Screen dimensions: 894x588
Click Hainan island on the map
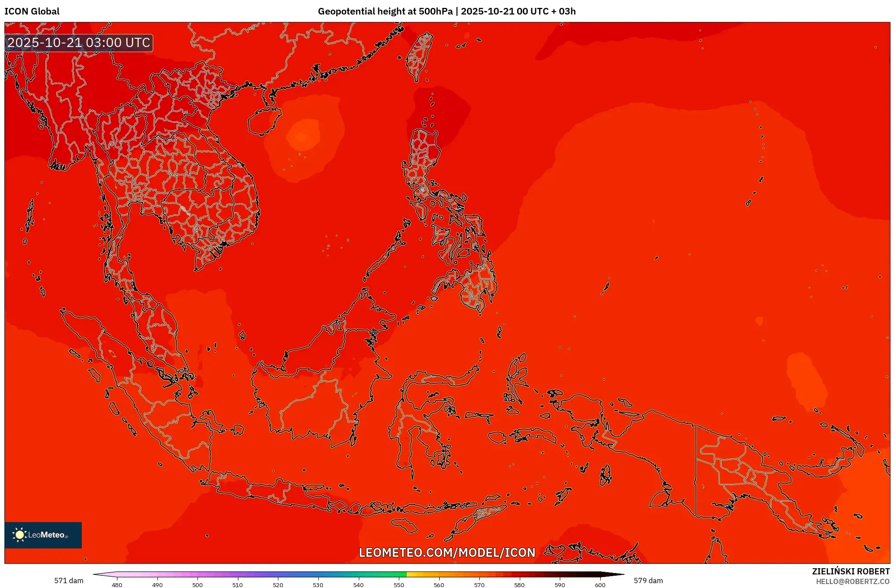click(x=263, y=121)
